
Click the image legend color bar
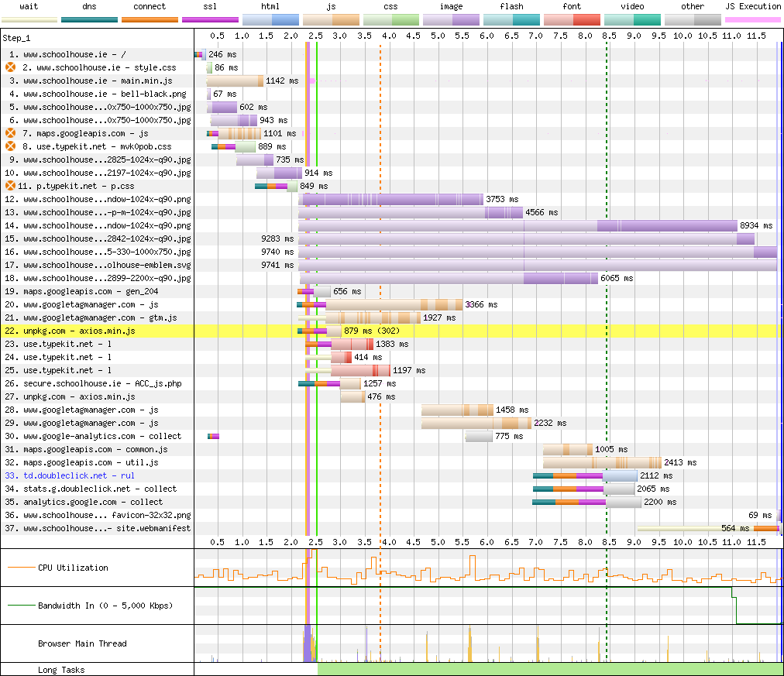point(451,20)
